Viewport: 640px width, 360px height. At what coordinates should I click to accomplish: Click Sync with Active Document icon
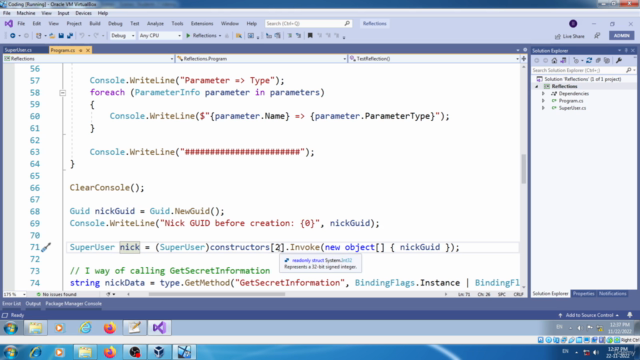589,61
